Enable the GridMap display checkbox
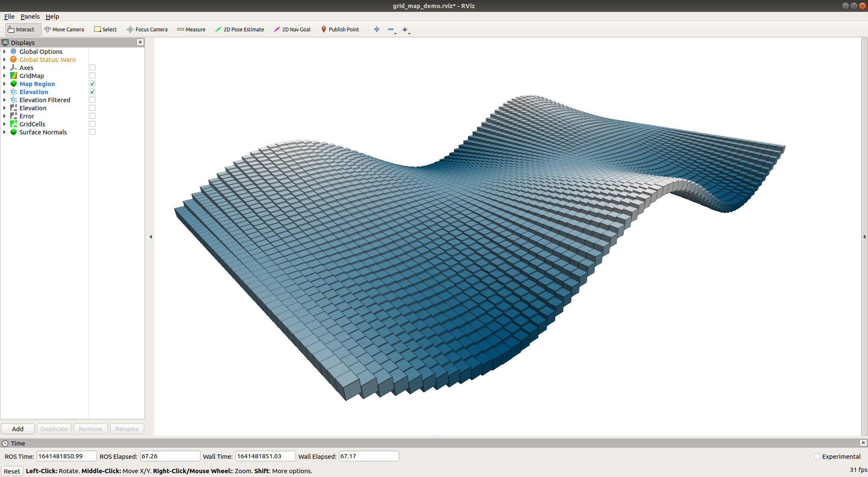 click(x=92, y=75)
